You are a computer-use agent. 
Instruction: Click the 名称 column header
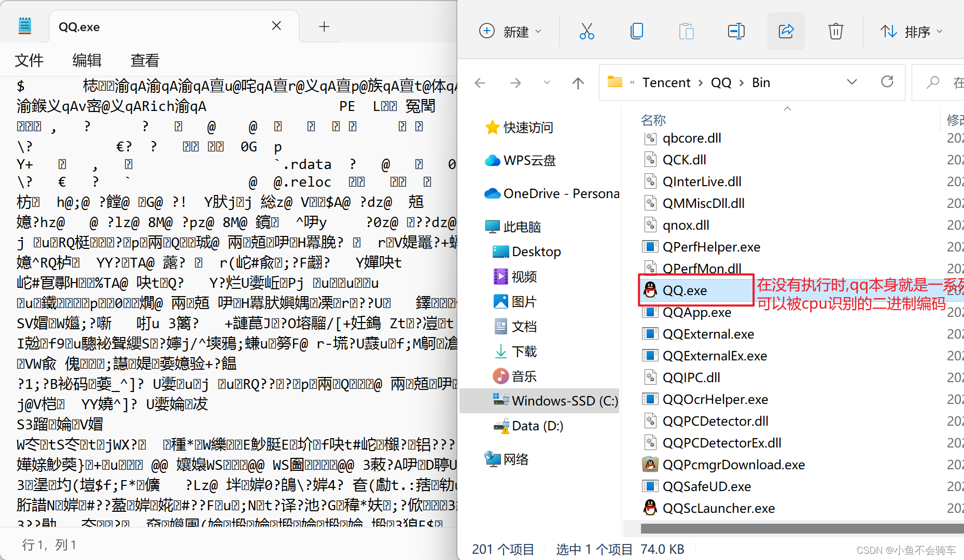(x=653, y=120)
